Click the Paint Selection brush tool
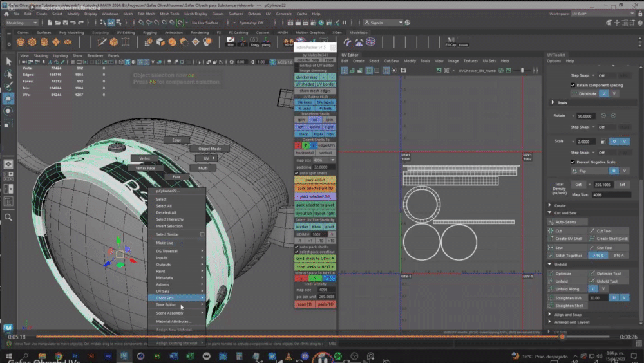Viewport: 644px width, 363px height. [9, 86]
